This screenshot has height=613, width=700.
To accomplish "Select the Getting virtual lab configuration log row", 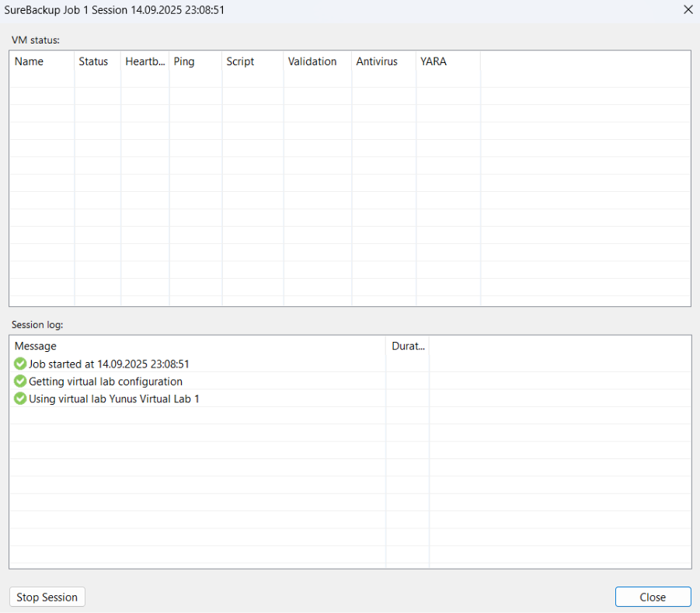I will point(106,381).
